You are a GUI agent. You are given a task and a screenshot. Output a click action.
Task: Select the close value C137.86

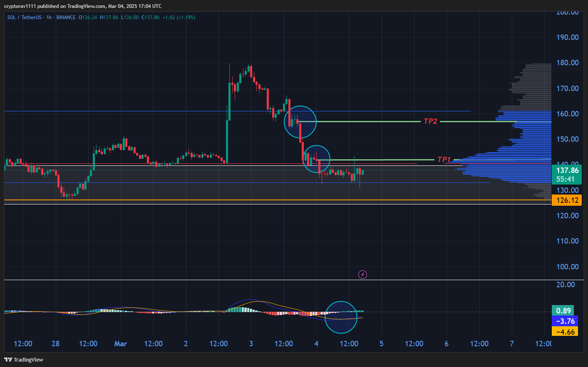click(151, 17)
